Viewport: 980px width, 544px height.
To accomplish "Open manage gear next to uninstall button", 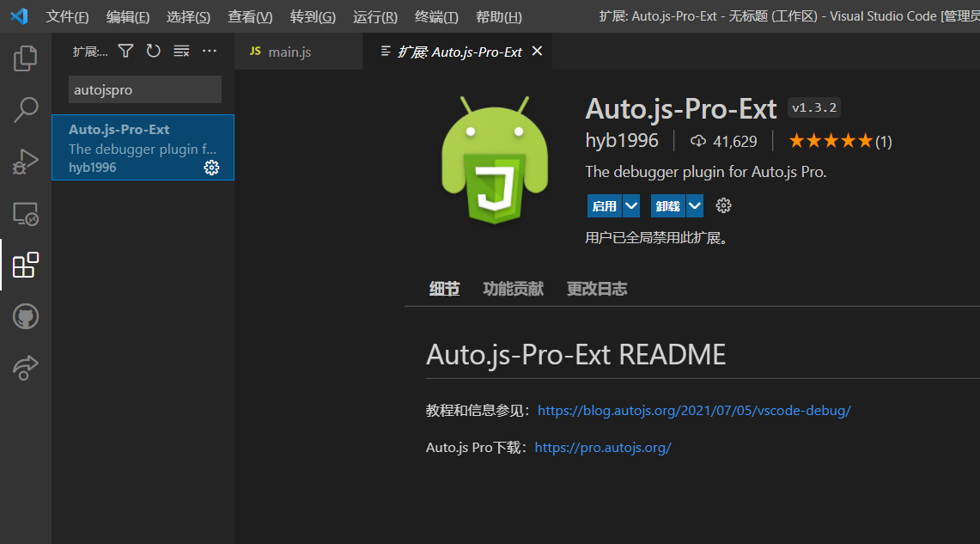I will coord(723,205).
